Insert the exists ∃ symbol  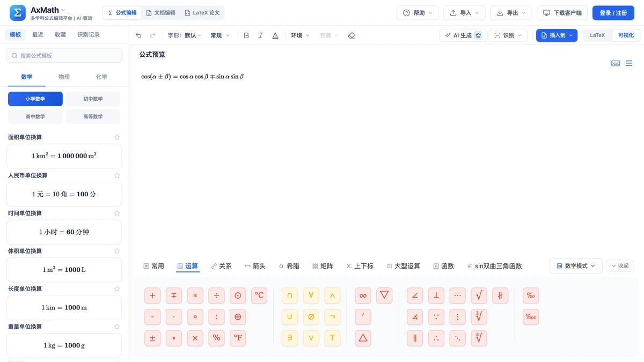pos(290,338)
